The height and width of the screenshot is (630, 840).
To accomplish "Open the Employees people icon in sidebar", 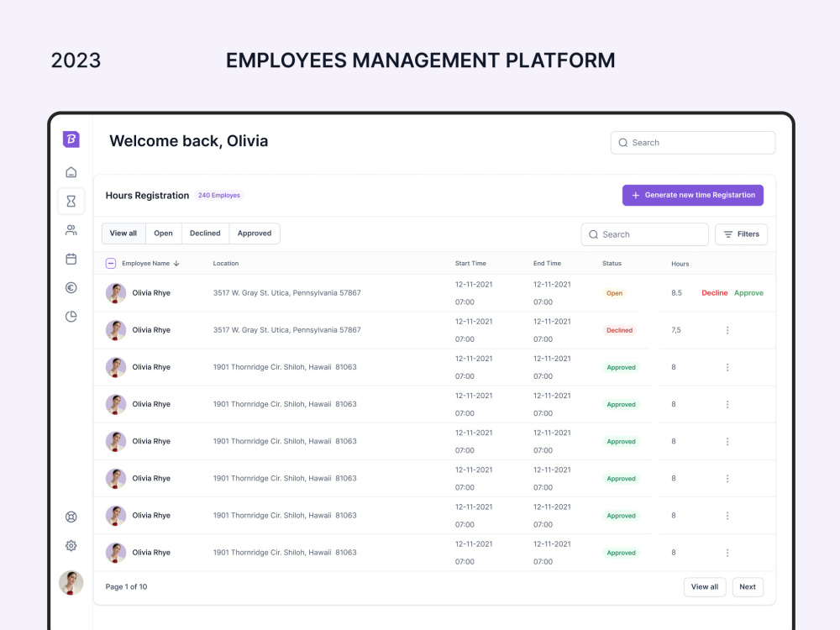I will pyautogui.click(x=71, y=230).
